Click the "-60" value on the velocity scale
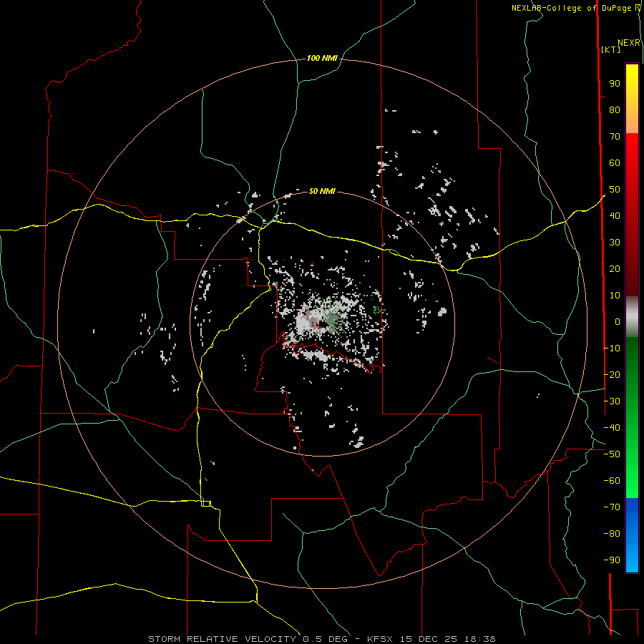 [x=612, y=481]
